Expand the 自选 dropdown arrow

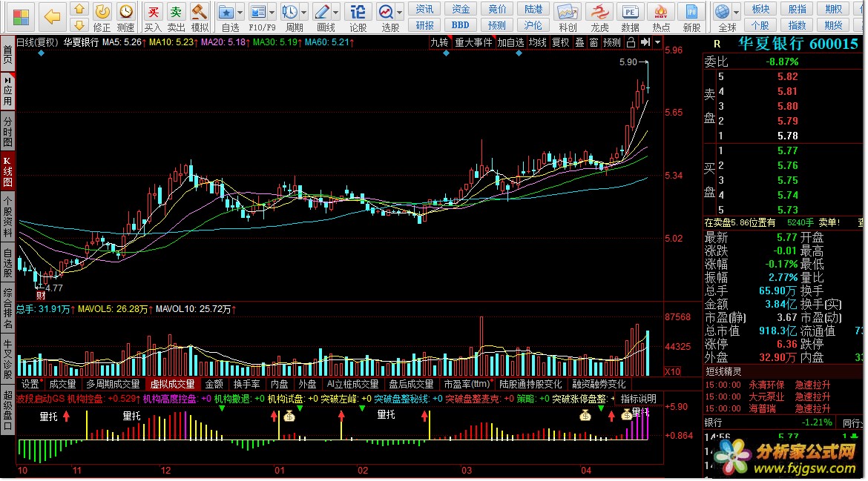(x=240, y=12)
